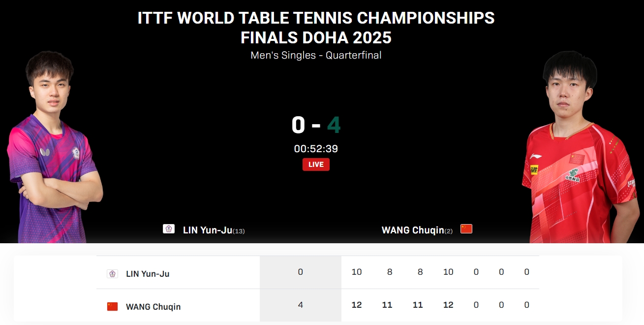Click LIN Yun-Ju in the score table row

click(x=148, y=274)
